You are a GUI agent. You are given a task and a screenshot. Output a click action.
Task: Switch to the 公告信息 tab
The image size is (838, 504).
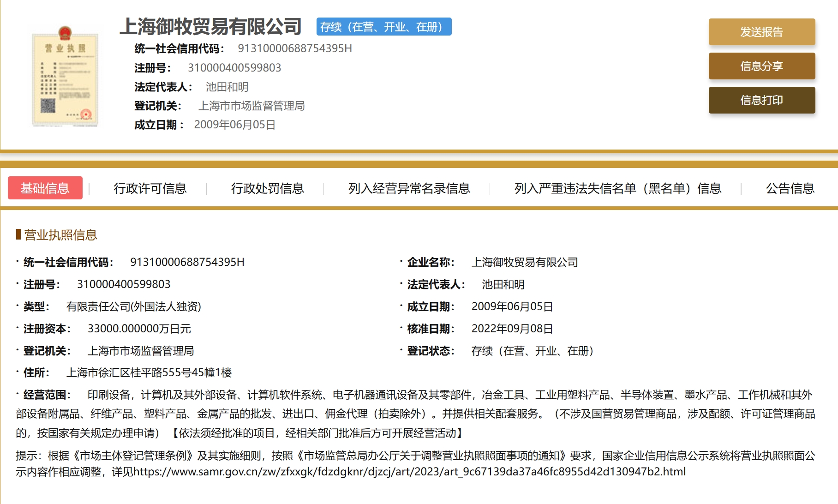(790, 188)
